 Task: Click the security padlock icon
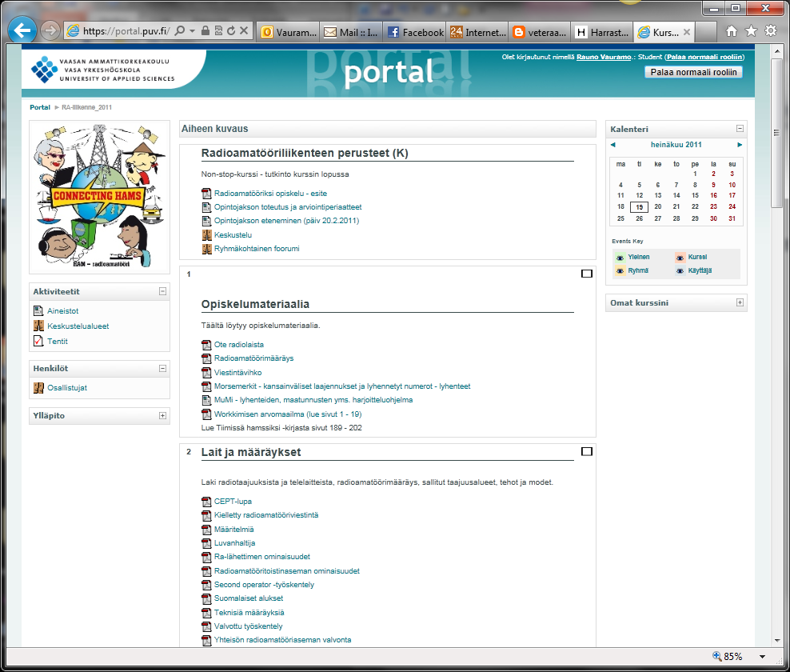(x=205, y=30)
